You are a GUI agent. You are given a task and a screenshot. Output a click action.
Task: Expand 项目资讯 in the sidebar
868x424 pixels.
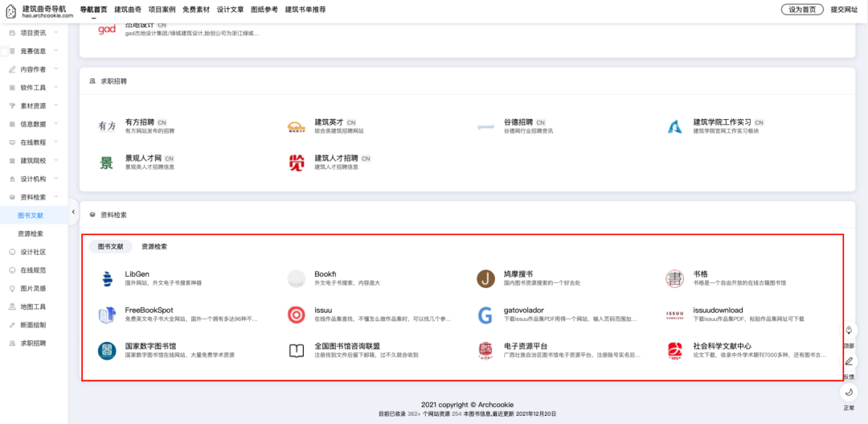(x=34, y=33)
